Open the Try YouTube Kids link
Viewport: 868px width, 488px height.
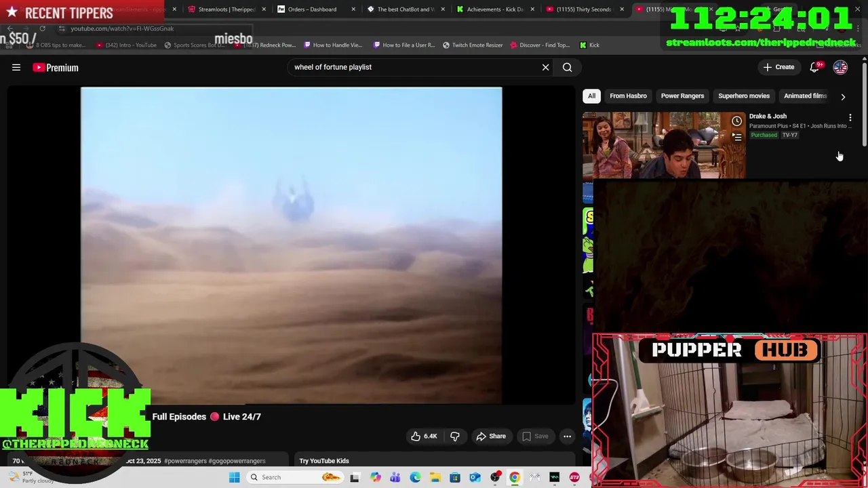click(x=324, y=461)
